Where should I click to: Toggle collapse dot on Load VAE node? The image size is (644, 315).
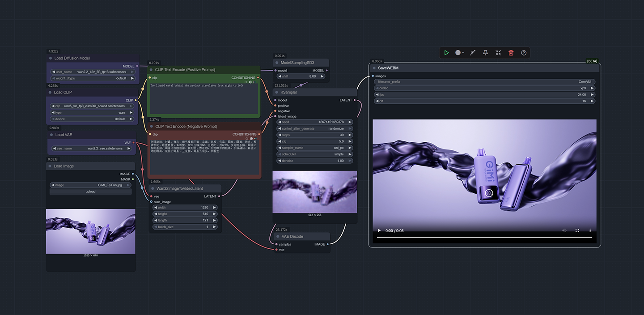click(x=51, y=135)
